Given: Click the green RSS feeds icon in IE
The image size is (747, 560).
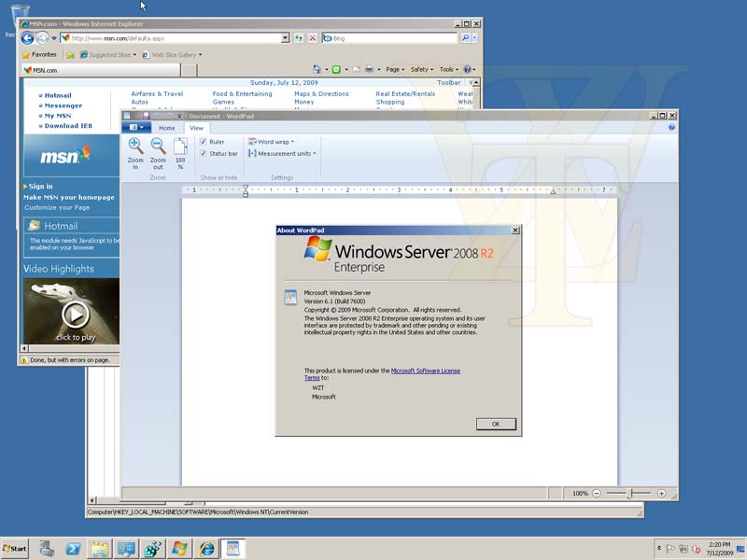Looking at the screenshot, I should click(x=336, y=69).
